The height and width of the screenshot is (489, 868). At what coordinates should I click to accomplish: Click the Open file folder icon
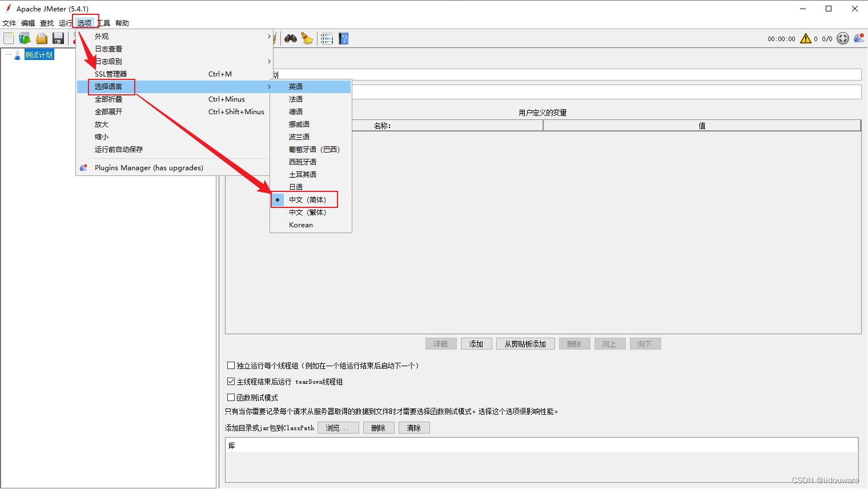tap(42, 38)
